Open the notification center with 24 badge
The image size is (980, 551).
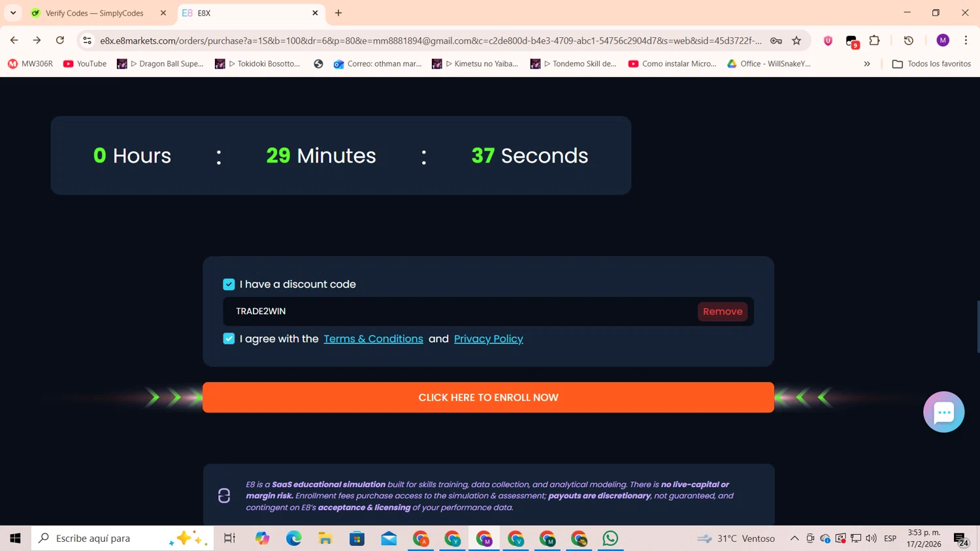point(961,539)
